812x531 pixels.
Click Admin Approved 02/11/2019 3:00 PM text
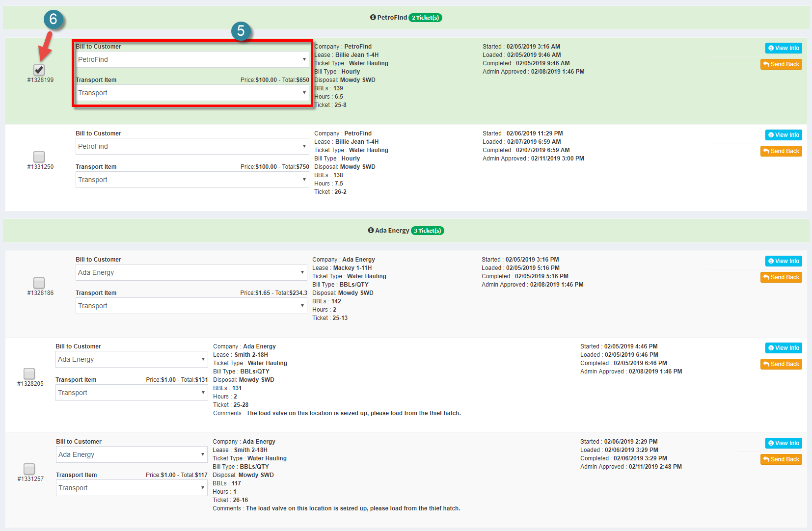tap(533, 159)
